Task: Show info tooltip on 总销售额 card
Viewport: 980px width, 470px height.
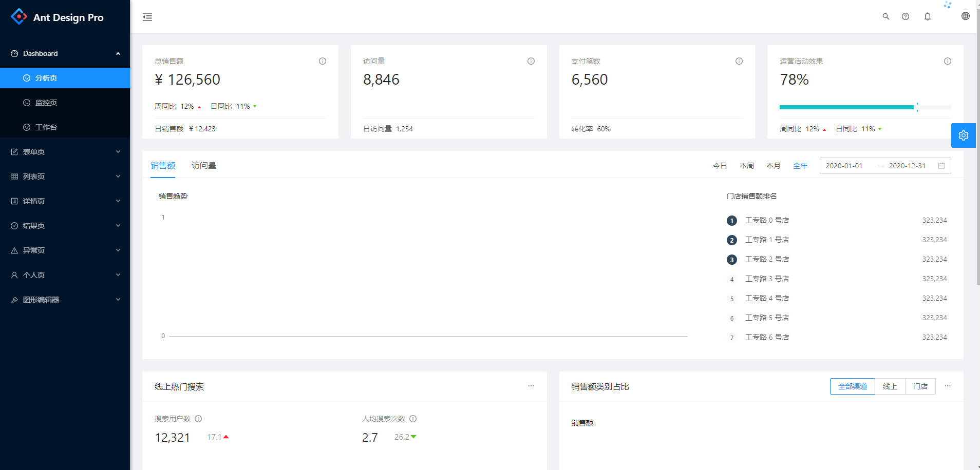Action: coord(323,61)
